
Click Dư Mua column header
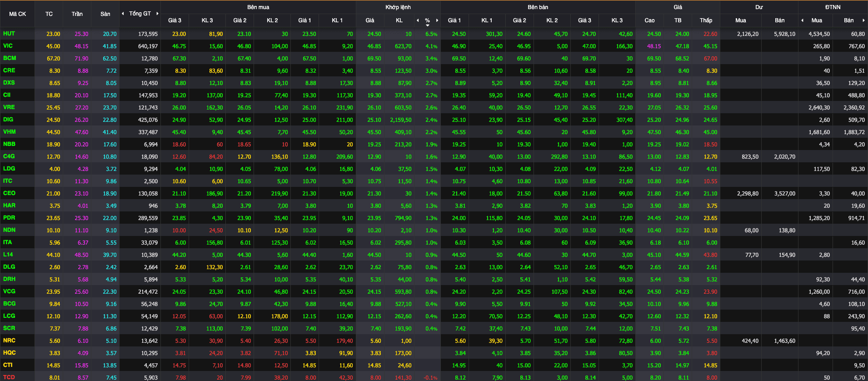pyautogui.click(x=741, y=20)
